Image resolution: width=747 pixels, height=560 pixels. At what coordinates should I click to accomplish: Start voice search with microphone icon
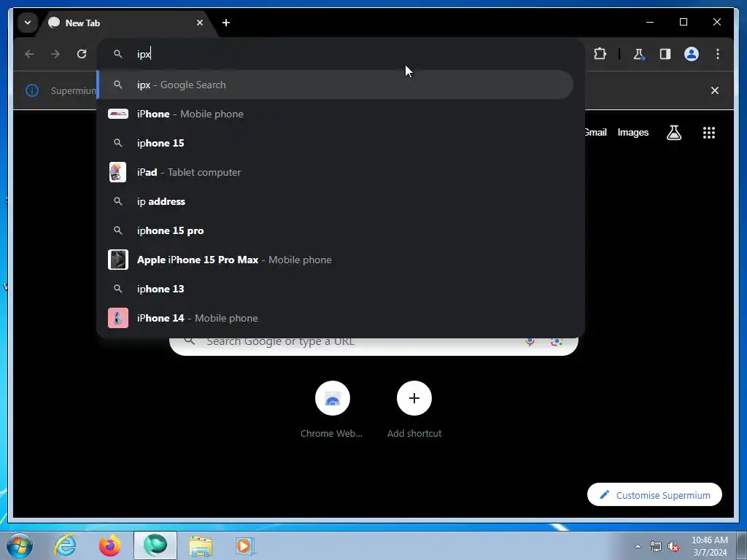click(x=530, y=341)
